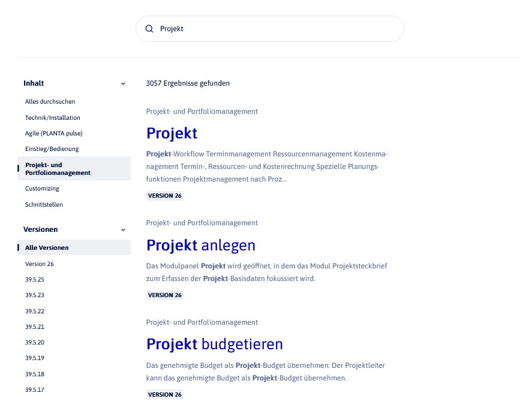This screenshot has width=532, height=408.
Task: Filter by Version 26 in the sidebar
Action: [40, 264]
